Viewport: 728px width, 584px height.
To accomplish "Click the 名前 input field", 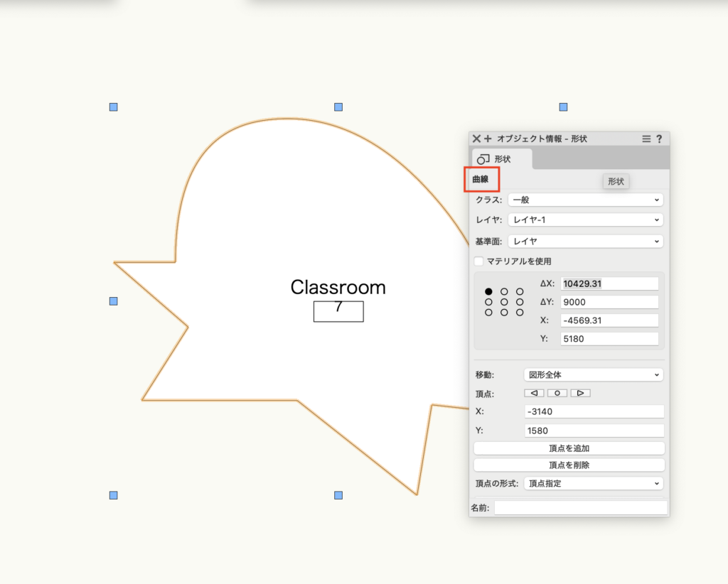I will (x=580, y=508).
